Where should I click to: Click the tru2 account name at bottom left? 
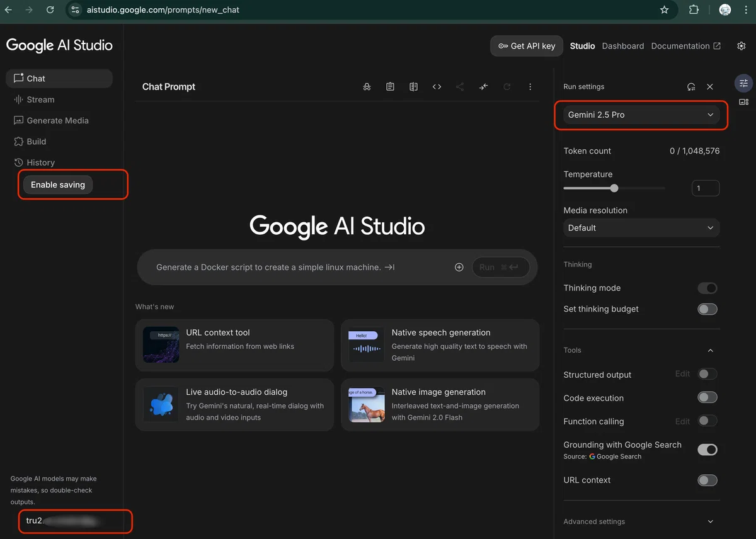(x=62, y=521)
